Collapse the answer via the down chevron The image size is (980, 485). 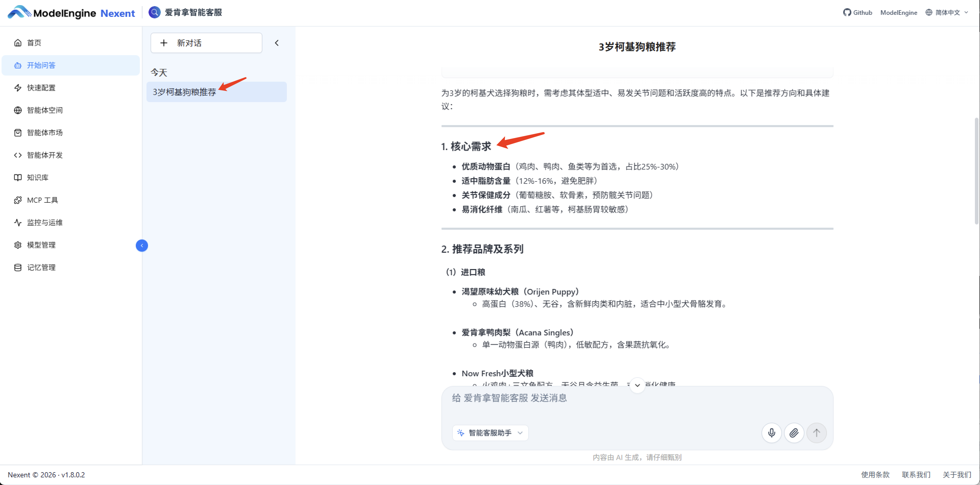(637, 385)
